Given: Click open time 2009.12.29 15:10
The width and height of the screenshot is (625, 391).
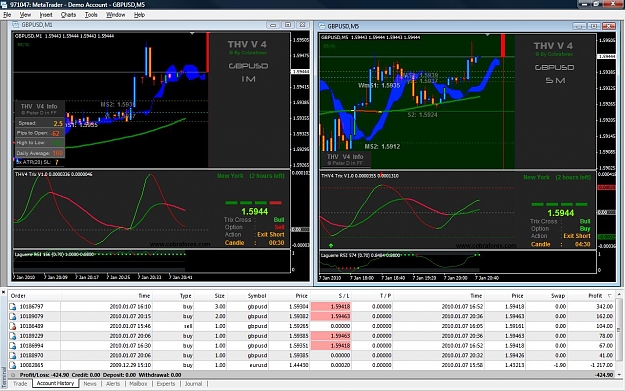Looking at the screenshot, I should (x=130, y=365).
